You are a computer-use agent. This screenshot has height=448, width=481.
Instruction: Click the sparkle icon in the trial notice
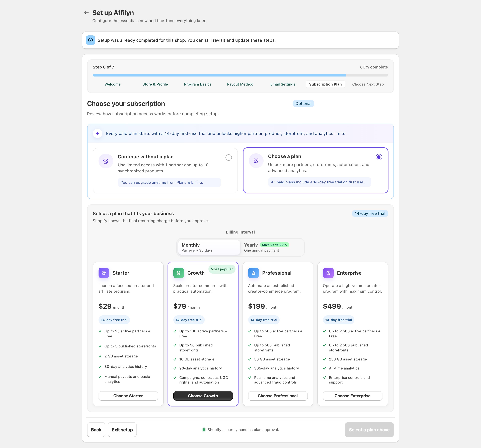tap(98, 133)
